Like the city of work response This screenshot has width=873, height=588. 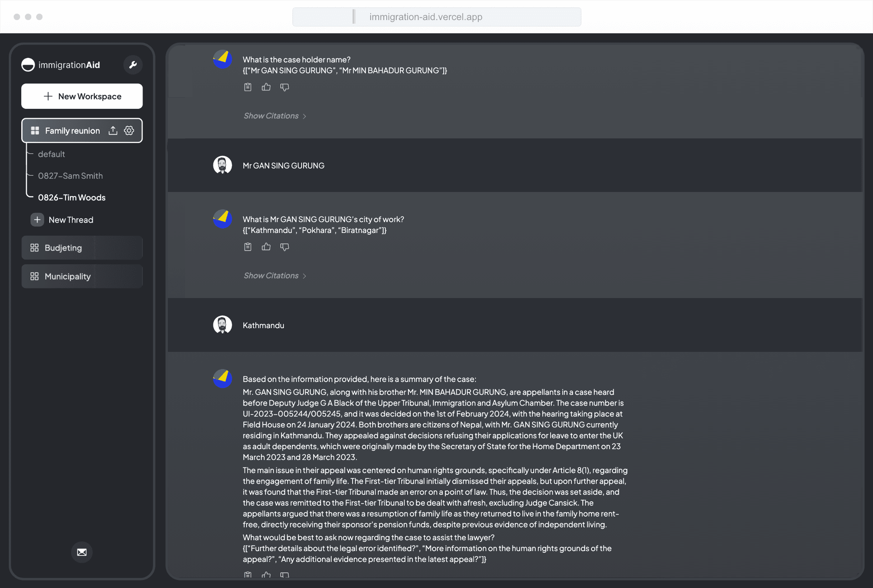266,247
